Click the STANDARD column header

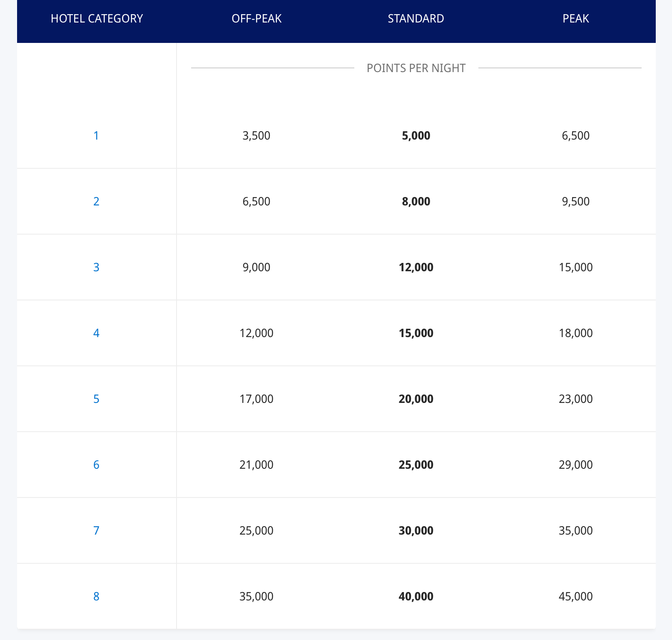click(416, 19)
